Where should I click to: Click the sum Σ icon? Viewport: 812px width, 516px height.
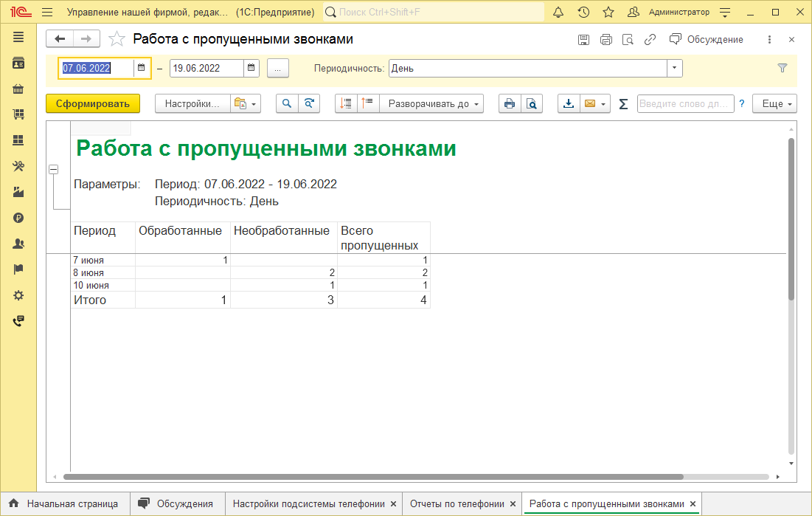623,104
